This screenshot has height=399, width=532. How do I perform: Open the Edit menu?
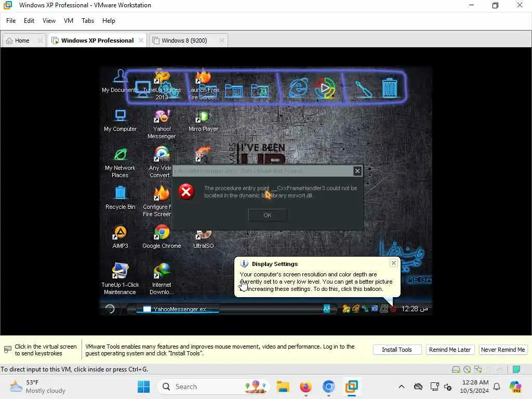29,21
